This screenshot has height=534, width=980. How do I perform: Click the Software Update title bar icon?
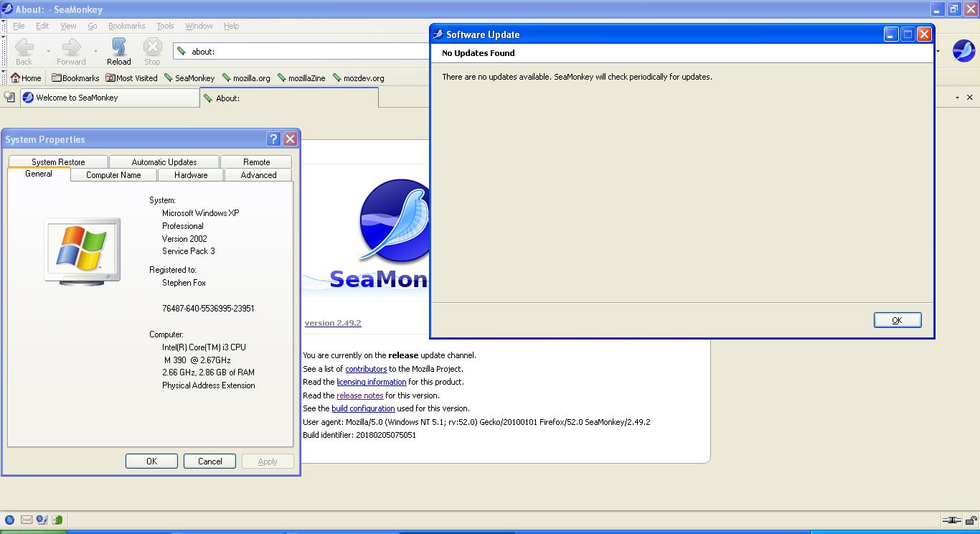pyautogui.click(x=438, y=34)
